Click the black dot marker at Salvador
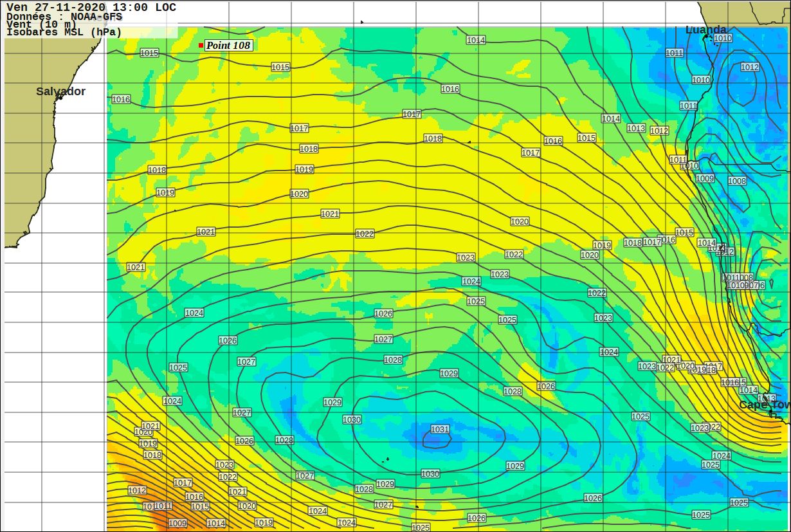Image resolution: width=791 pixels, height=532 pixels. pyautogui.click(x=59, y=98)
